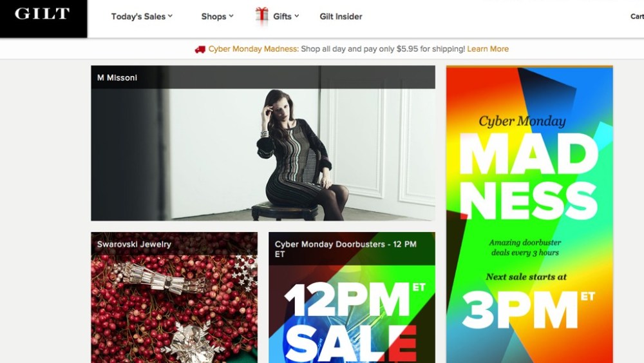Click Cyber Monday Madness banner text
644x363 pixels.
253,49
